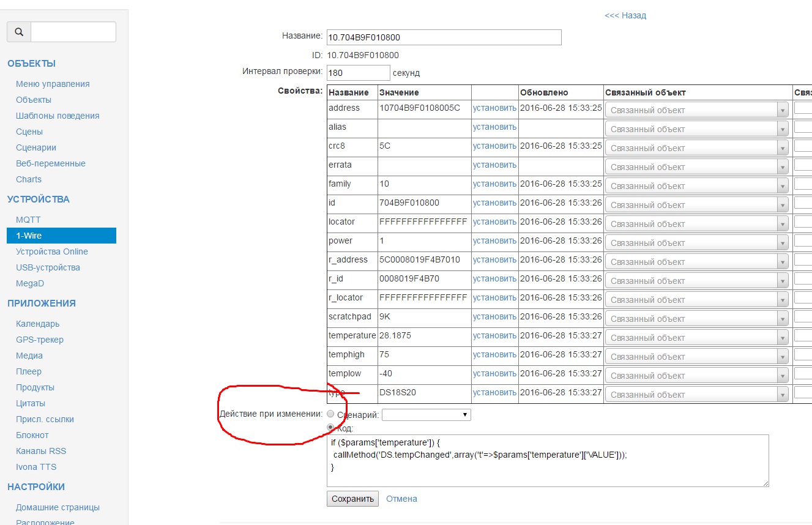The image size is (812, 525).
Task: Open Цитаты in the sidebar
Action: (31, 403)
